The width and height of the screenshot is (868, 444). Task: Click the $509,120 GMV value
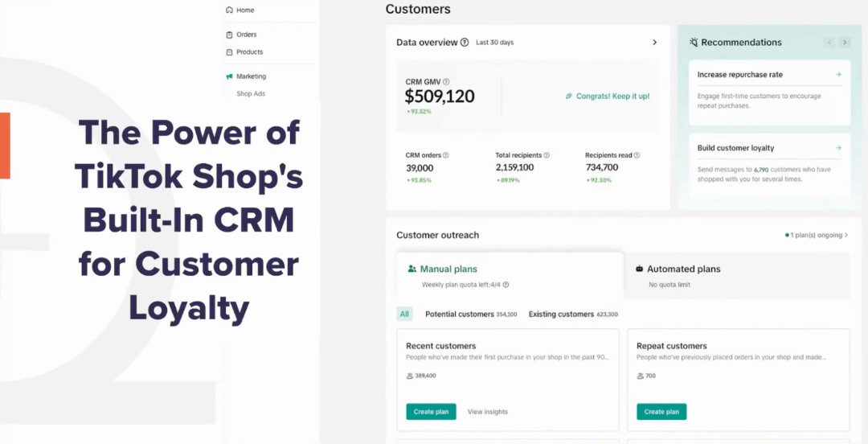pyautogui.click(x=440, y=96)
